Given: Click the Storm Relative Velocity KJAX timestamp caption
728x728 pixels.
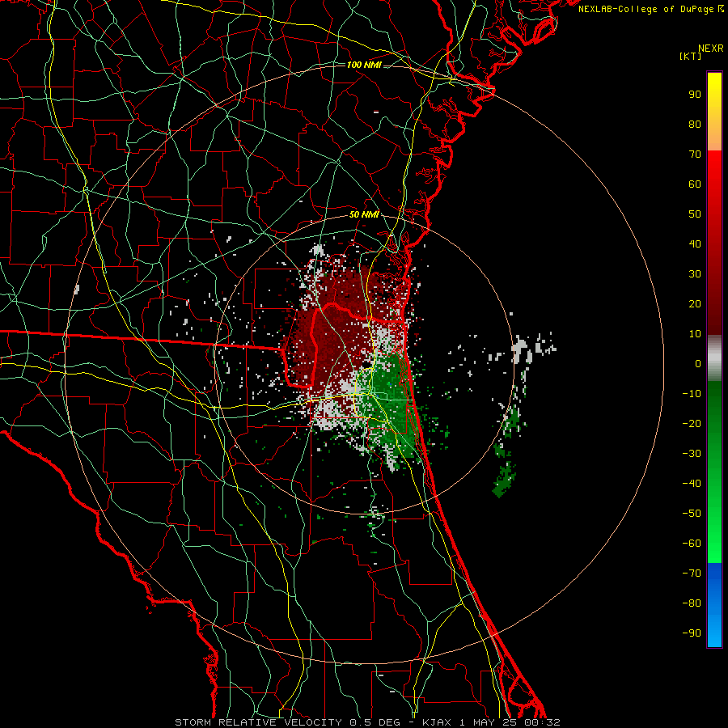Looking at the screenshot, I should (x=367, y=722).
